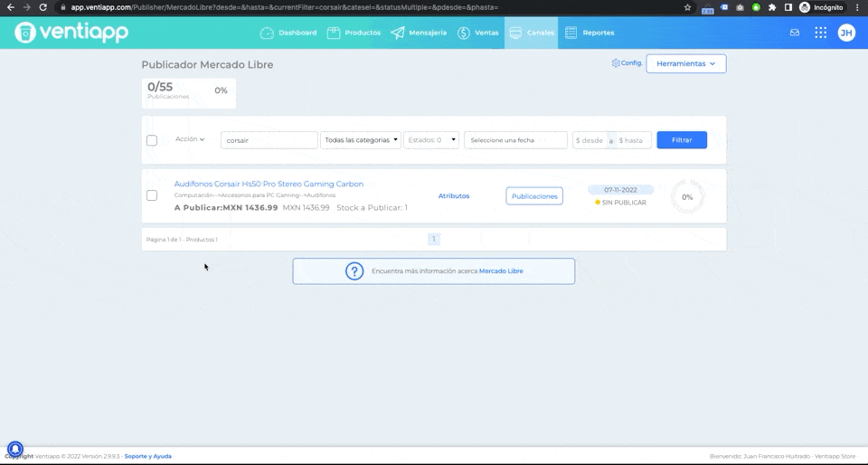This screenshot has height=465, width=868.
Task: Click the Publicaciones button
Action: (534, 196)
